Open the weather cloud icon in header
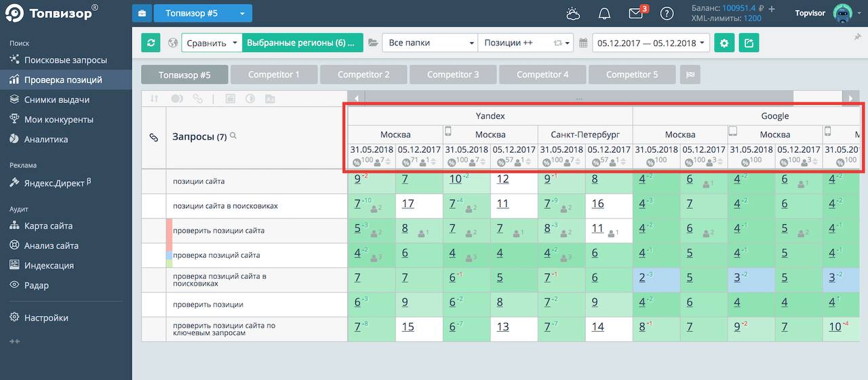Viewport: 868px width, 380px height. 573,13
